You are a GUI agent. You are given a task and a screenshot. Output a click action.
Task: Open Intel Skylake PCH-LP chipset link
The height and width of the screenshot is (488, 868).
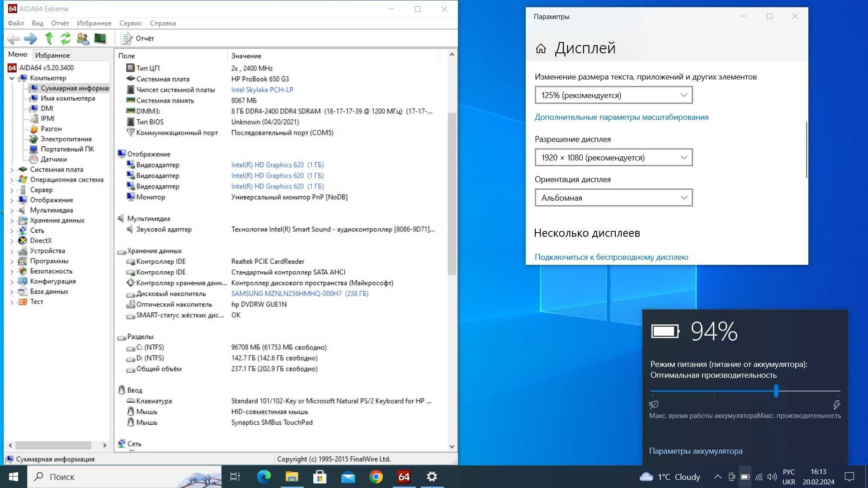coord(262,90)
